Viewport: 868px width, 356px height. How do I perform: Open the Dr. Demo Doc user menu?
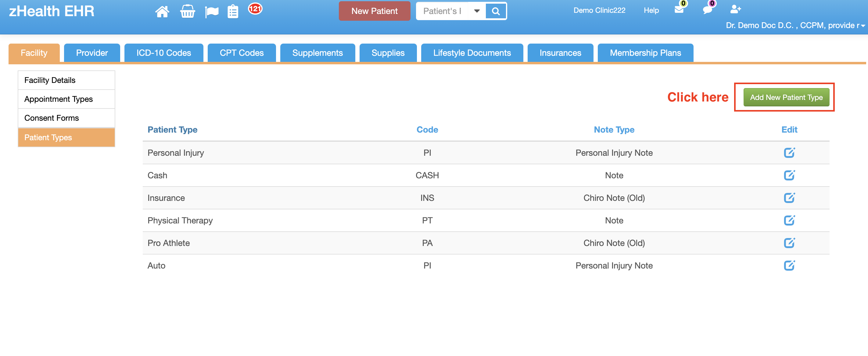pos(795,26)
